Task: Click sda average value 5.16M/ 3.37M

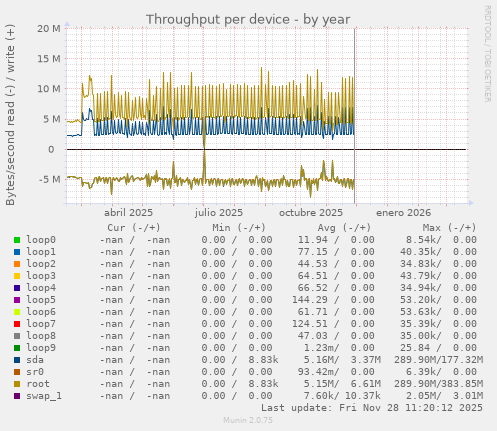Action: pyautogui.click(x=342, y=360)
